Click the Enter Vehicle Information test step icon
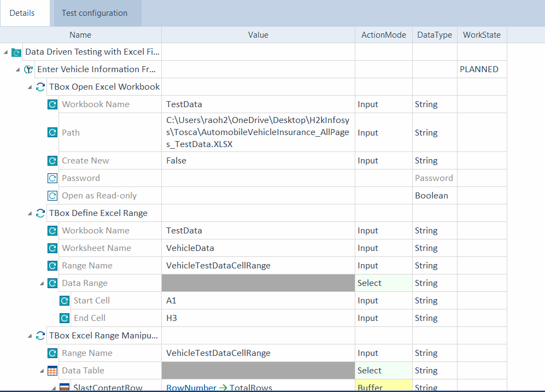The height and width of the screenshot is (392, 545). (x=28, y=69)
